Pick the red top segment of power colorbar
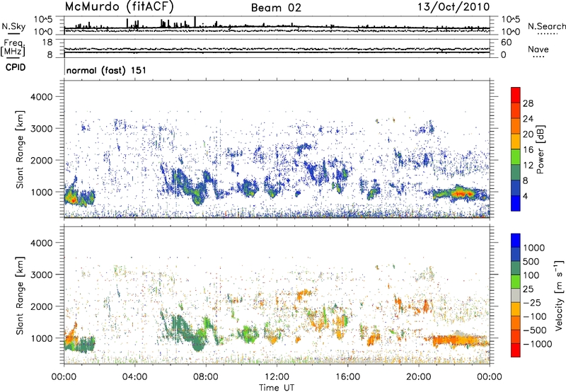 click(x=516, y=95)
